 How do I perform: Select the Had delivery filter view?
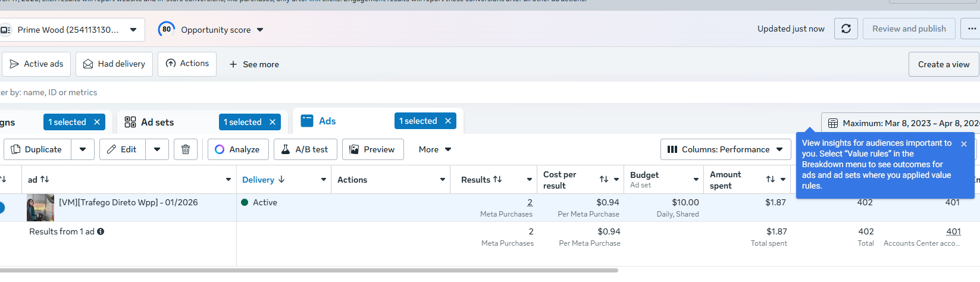114,64
